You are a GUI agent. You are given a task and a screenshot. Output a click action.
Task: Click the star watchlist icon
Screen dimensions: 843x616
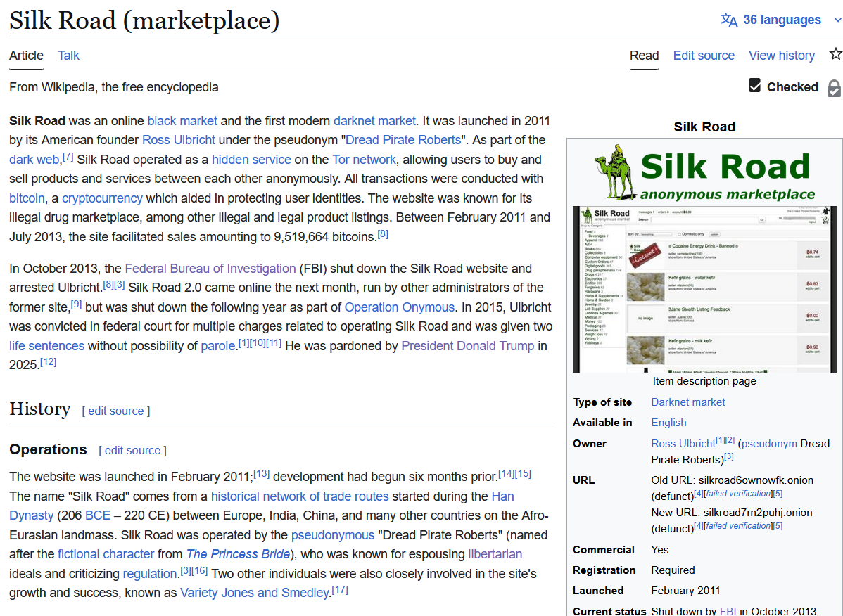pos(835,53)
